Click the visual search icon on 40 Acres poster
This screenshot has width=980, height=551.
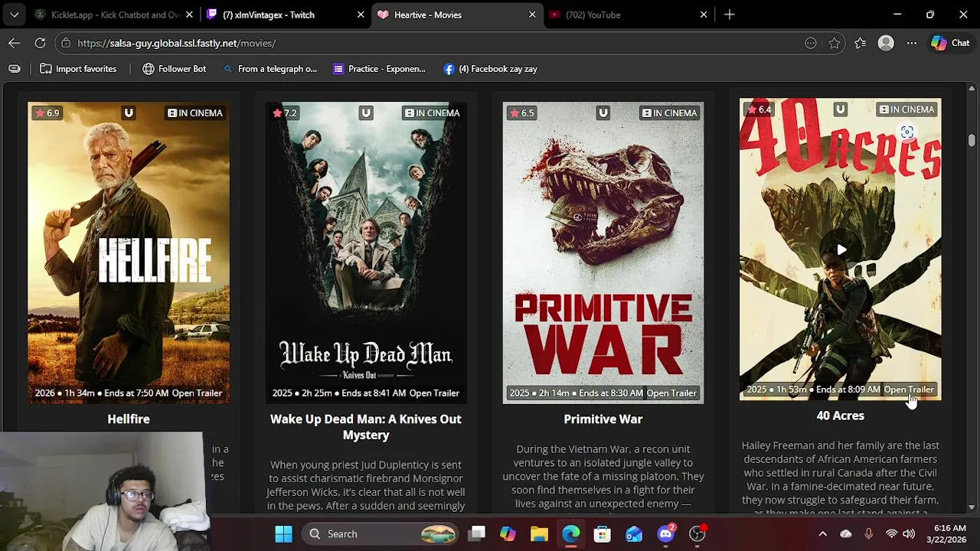click(x=907, y=132)
